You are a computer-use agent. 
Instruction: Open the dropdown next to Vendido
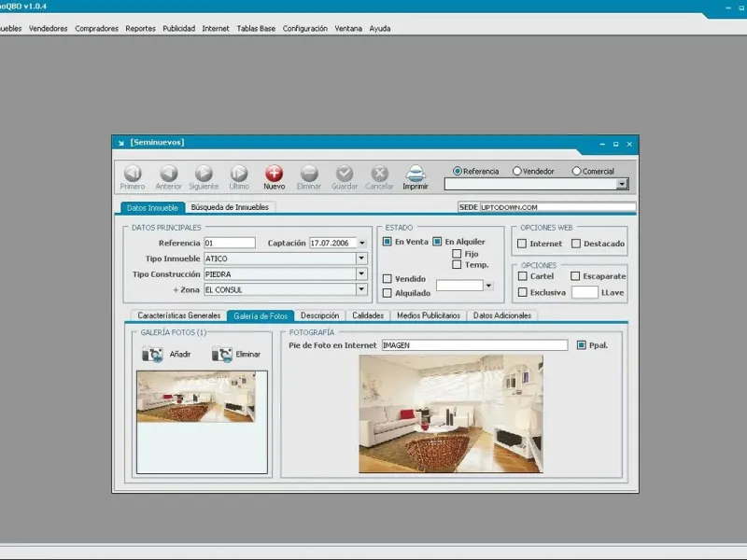point(488,286)
